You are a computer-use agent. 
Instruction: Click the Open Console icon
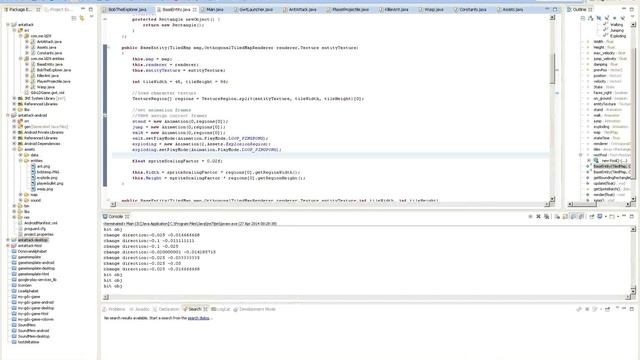tap(611, 216)
